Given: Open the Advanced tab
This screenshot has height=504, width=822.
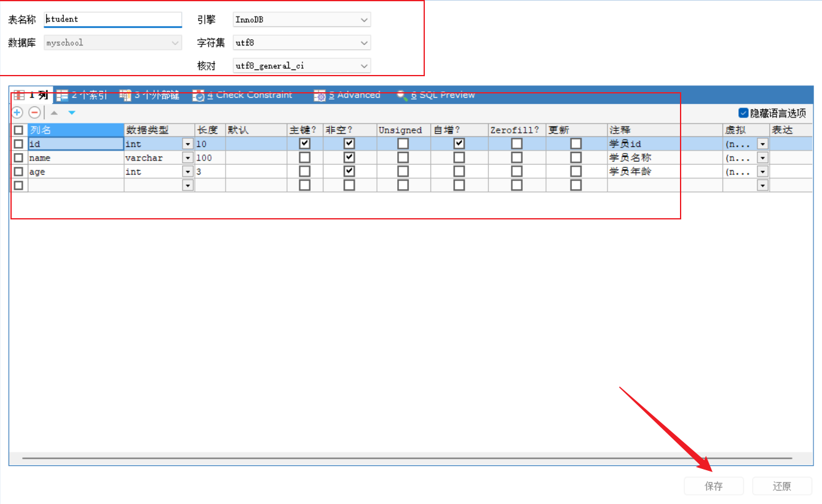Looking at the screenshot, I should [x=347, y=95].
